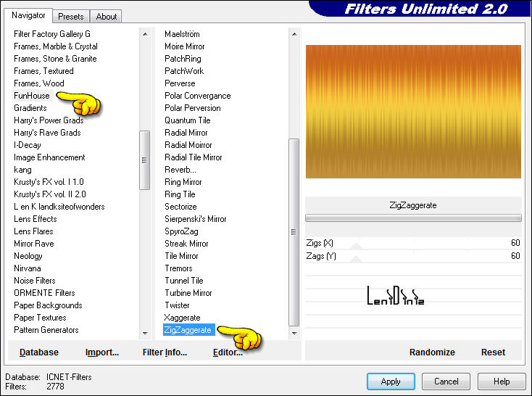Choose the Tremors filter
Viewport: 532px width, 396px height.
tap(178, 268)
